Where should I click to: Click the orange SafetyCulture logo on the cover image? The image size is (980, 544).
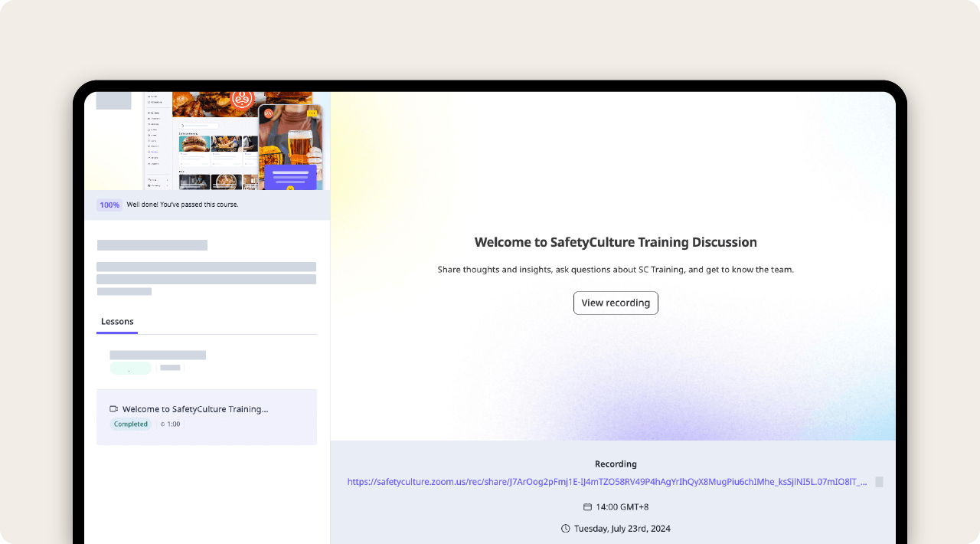(x=243, y=100)
